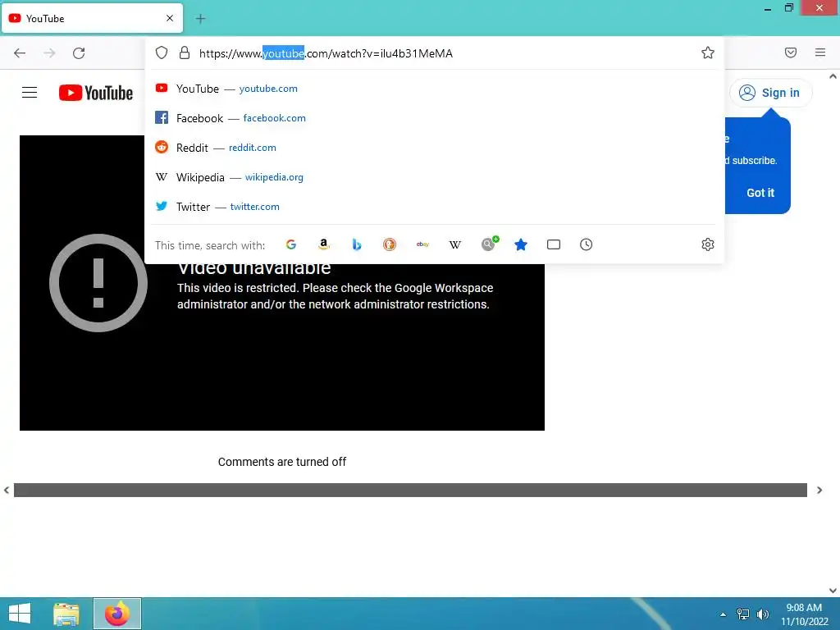The image size is (840, 630).
Task: Search with Wikipedia engine icon
Action: pos(454,244)
